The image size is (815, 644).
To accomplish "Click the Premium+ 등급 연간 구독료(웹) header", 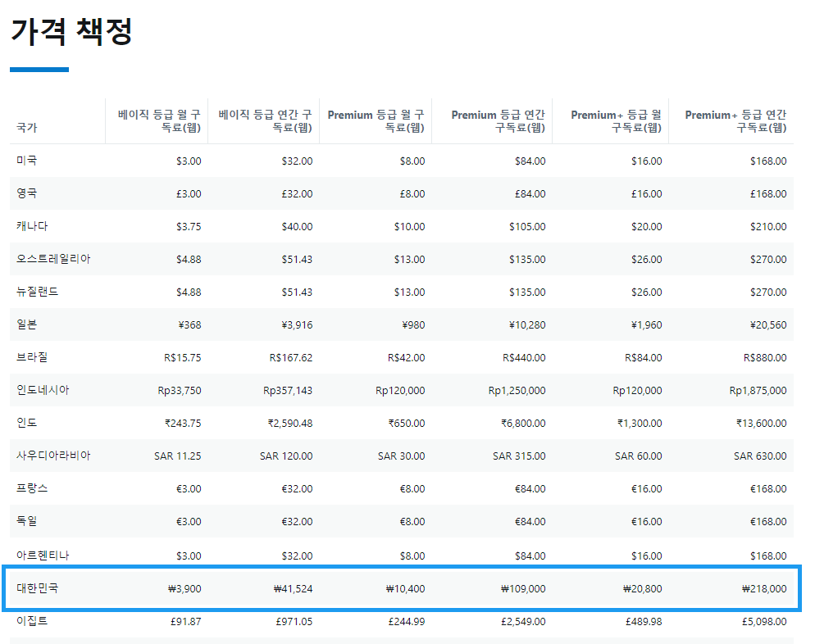I will coord(735,121).
